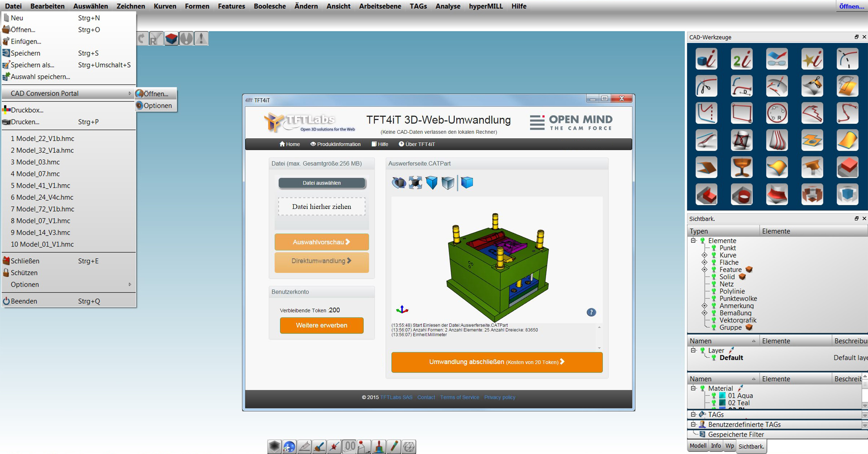Screen dimensions: 868x454
Task: Click the fit-view arrows icon above preview
Action: pos(415,183)
